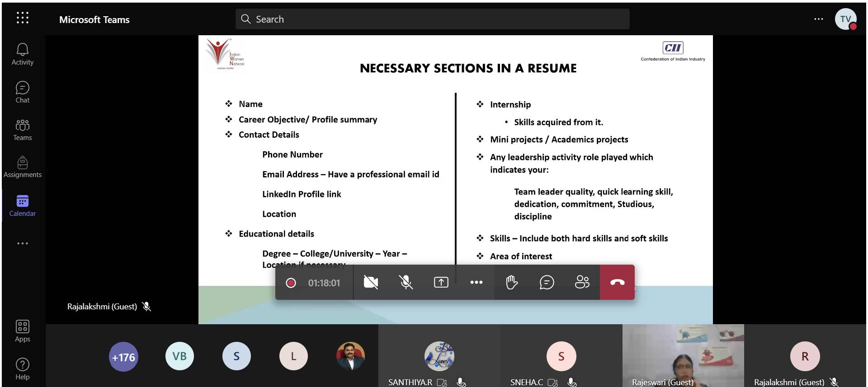Open Assignments from the sidebar

pyautogui.click(x=22, y=167)
